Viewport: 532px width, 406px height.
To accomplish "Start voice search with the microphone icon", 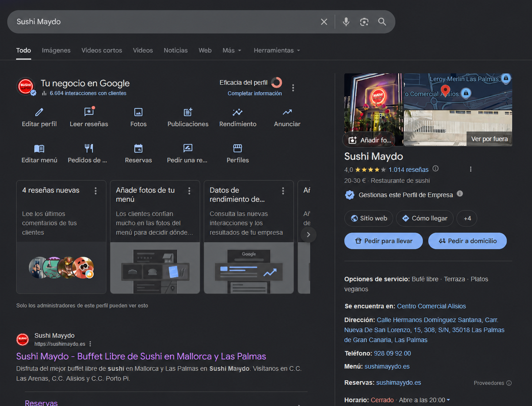I will coord(346,22).
